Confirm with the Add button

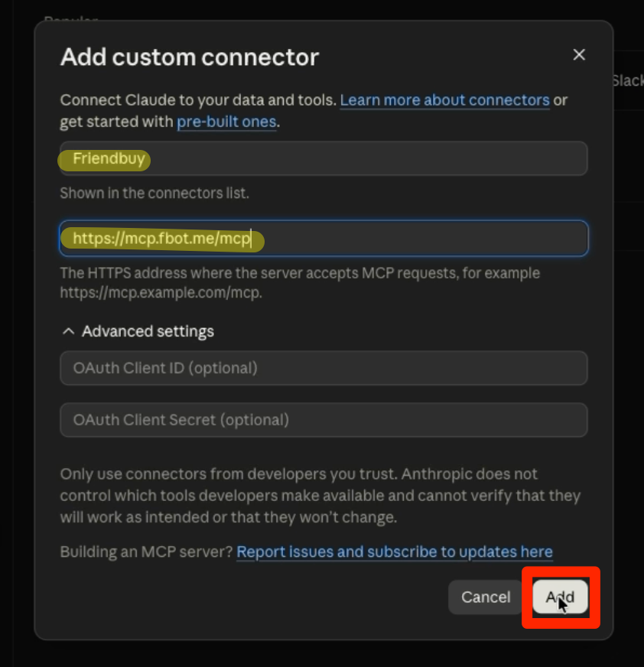coord(560,597)
